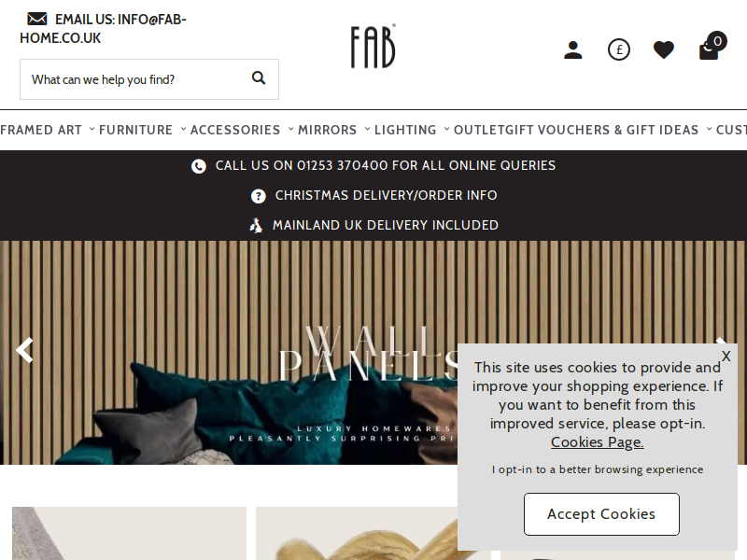Click the search magnifier icon

point(259,77)
